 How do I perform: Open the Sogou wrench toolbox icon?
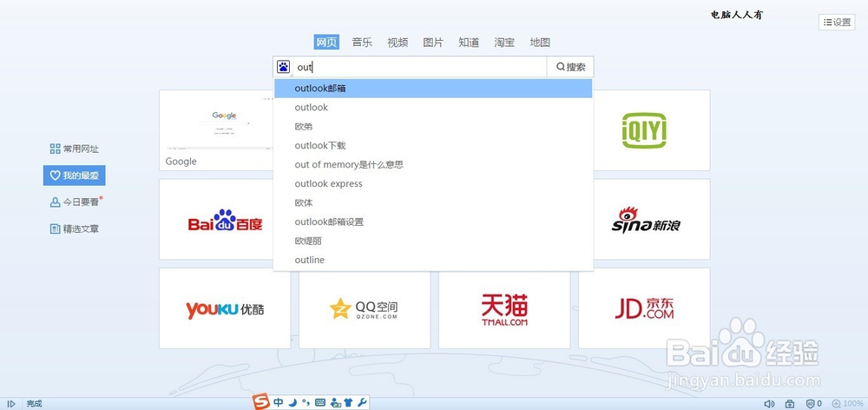[362, 403]
